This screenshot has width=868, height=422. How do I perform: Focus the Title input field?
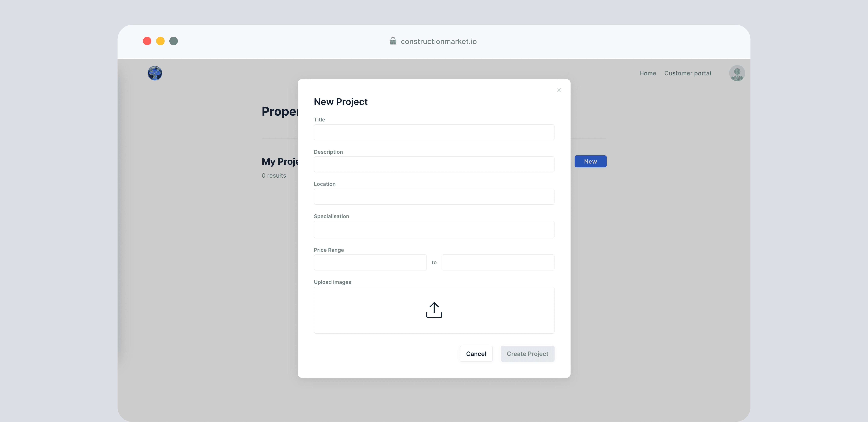(434, 132)
